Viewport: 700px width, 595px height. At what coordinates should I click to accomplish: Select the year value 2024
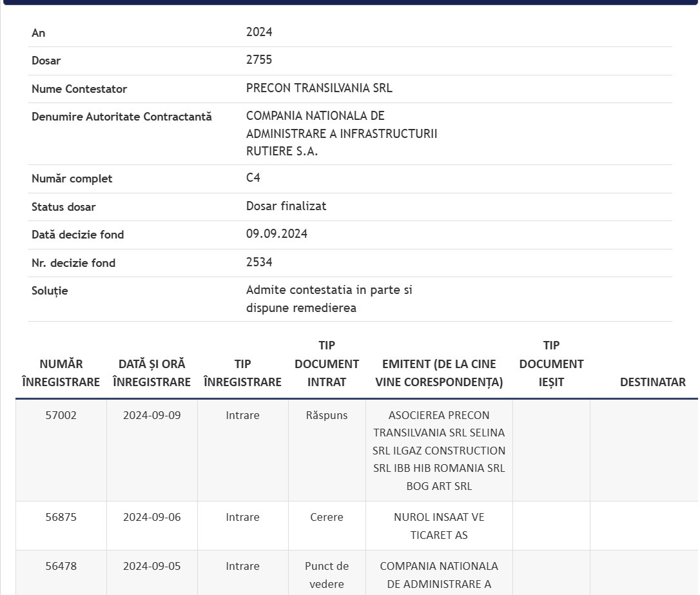[x=259, y=32]
